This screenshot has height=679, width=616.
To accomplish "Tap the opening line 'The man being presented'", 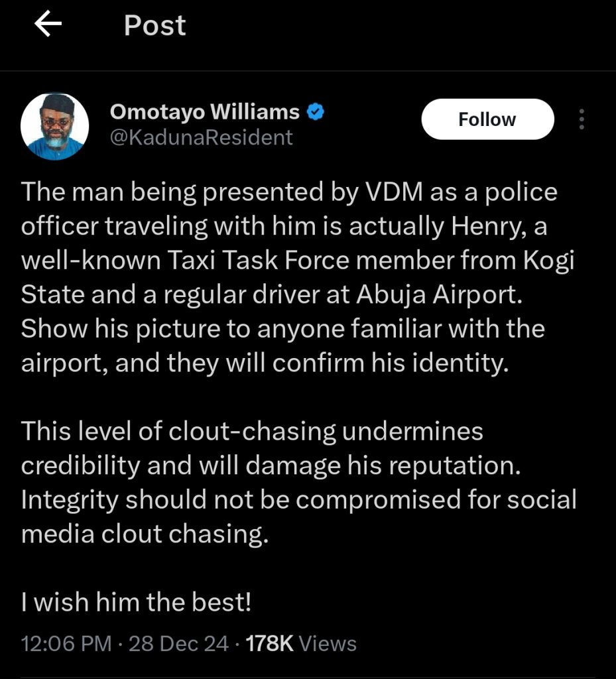I will point(289,192).
